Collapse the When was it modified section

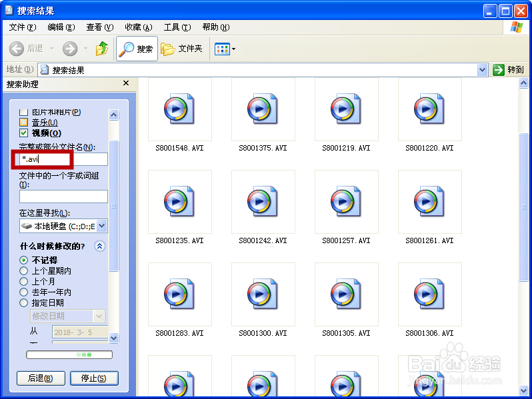click(99, 246)
